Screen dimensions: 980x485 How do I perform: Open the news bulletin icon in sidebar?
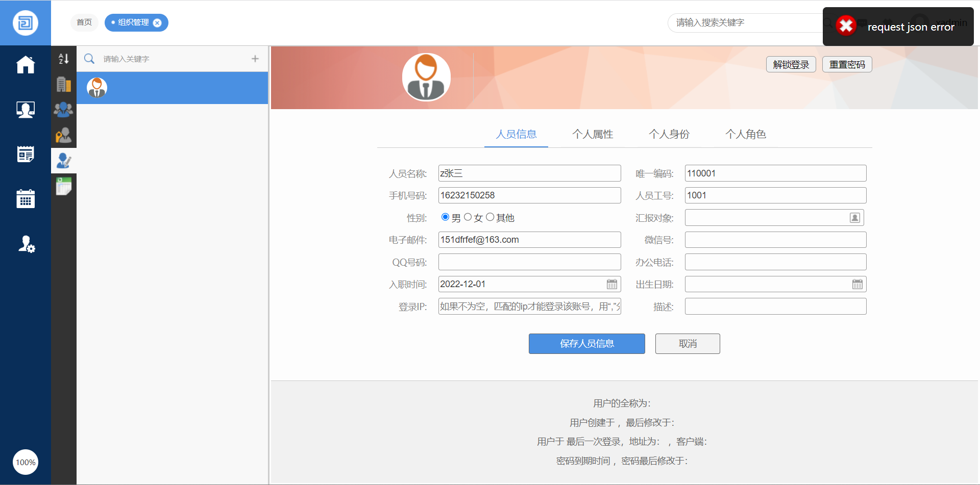click(x=26, y=154)
